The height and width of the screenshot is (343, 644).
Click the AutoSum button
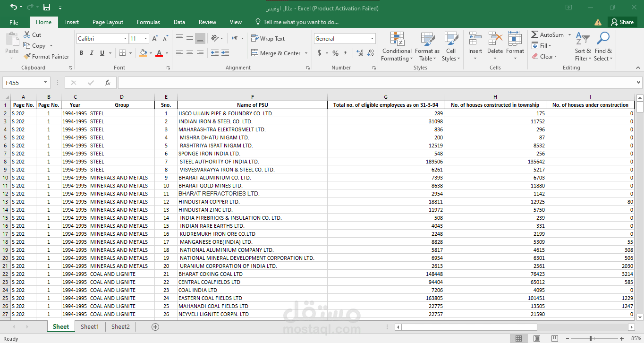tap(548, 34)
